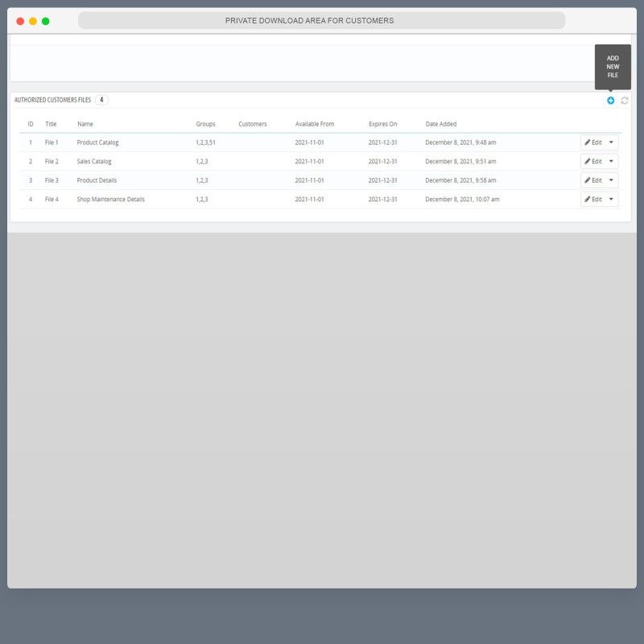Click the Date Added column header
This screenshot has height=644, width=644.
pos(440,124)
